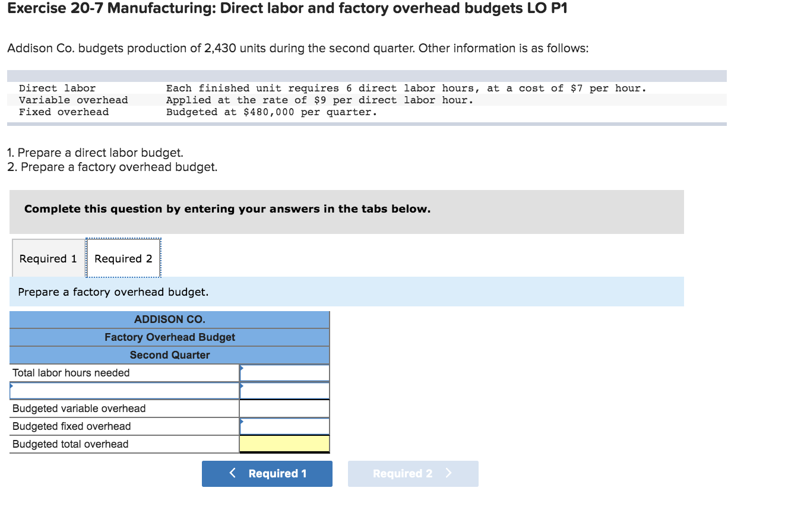Click the 'ADDISON CO.' table header

pyautogui.click(x=170, y=319)
